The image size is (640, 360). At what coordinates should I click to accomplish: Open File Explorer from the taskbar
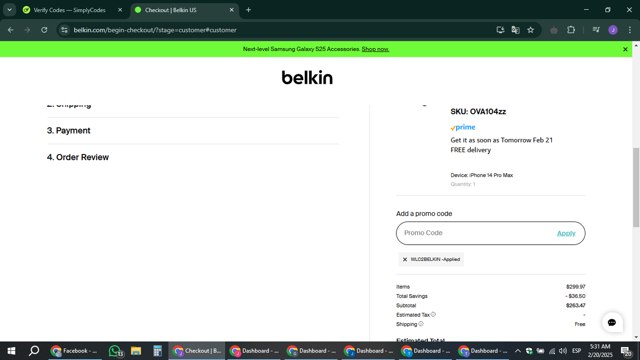[136, 351]
